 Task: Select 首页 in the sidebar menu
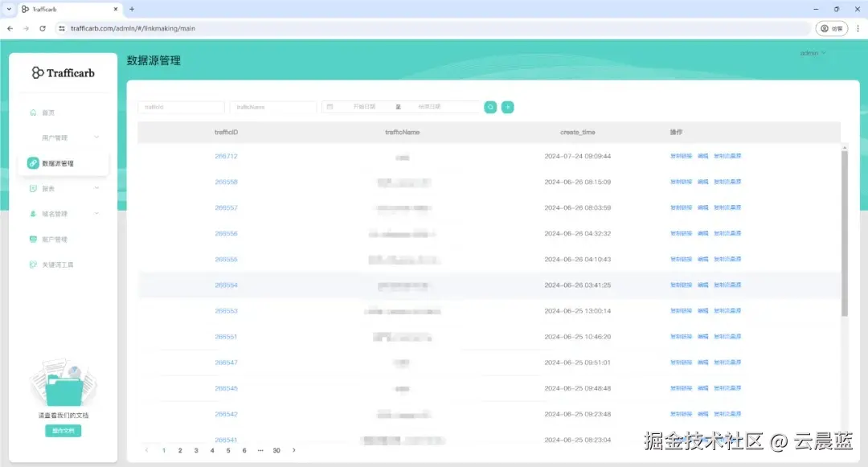[49, 113]
